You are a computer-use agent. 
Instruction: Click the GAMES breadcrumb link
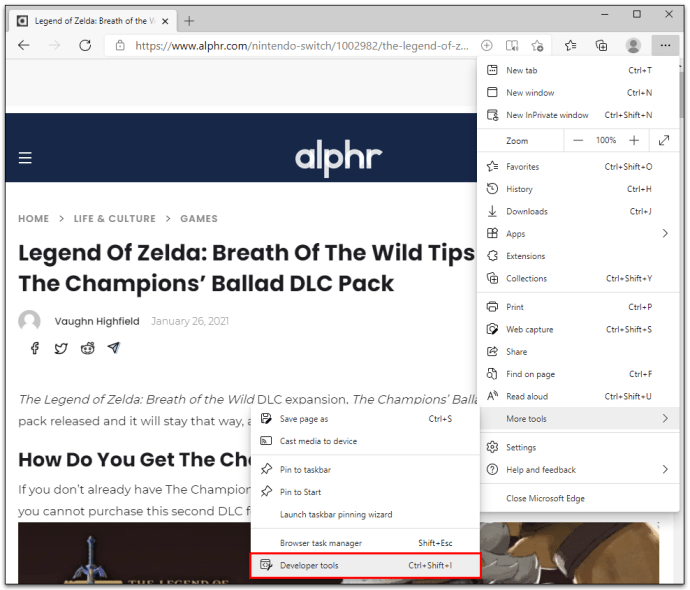[x=199, y=219]
